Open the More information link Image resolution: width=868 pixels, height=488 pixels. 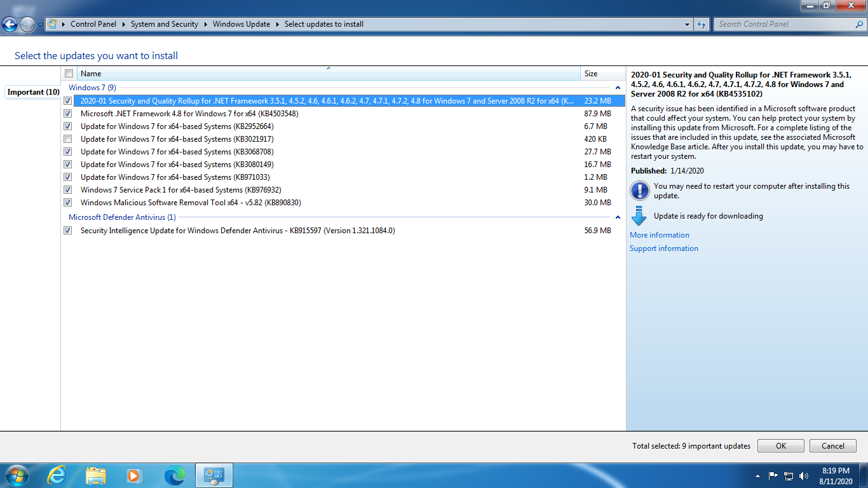click(660, 235)
